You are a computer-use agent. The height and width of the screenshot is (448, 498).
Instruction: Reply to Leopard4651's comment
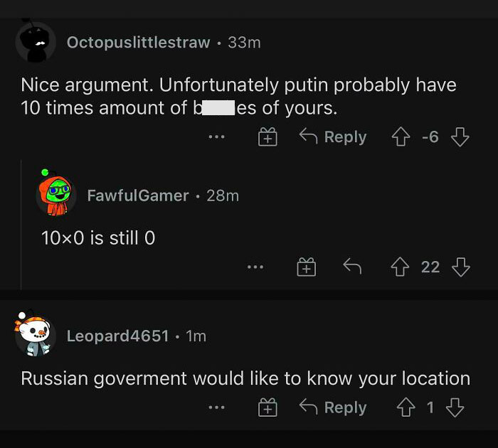tap(333, 407)
